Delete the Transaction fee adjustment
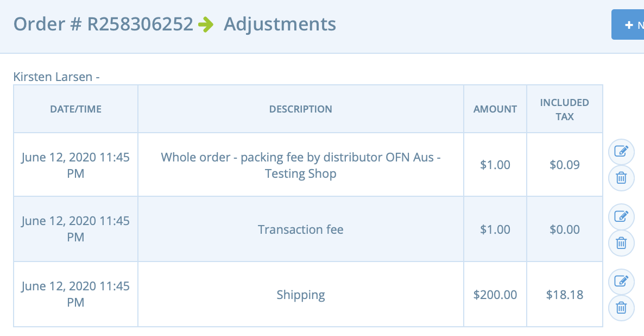 pos(621,242)
